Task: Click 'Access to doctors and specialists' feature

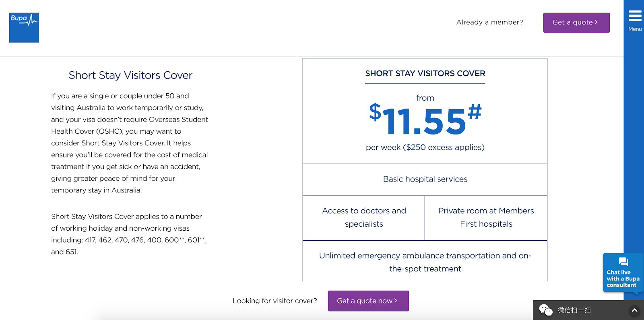Action: click(x=364, y=217)
